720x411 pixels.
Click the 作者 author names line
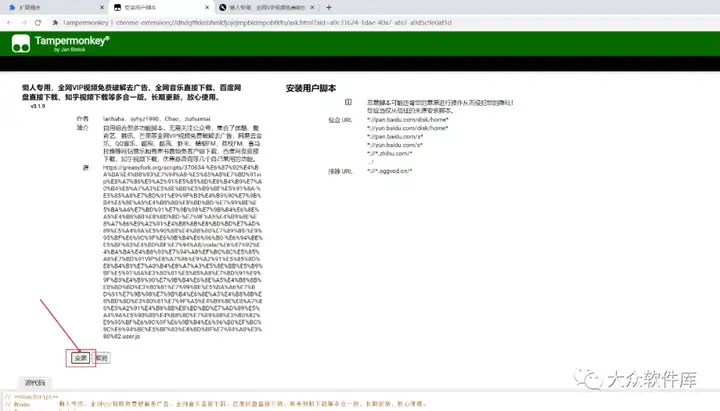(157, 118)
